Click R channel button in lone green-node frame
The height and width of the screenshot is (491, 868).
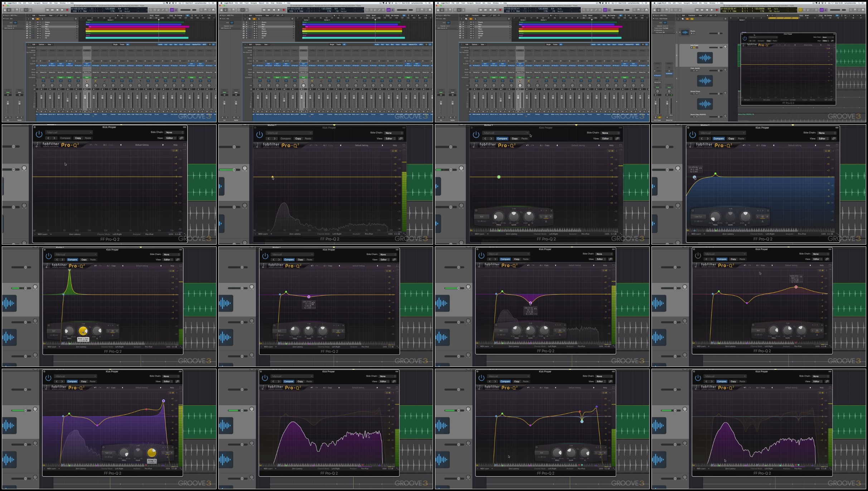pos(551,217)
